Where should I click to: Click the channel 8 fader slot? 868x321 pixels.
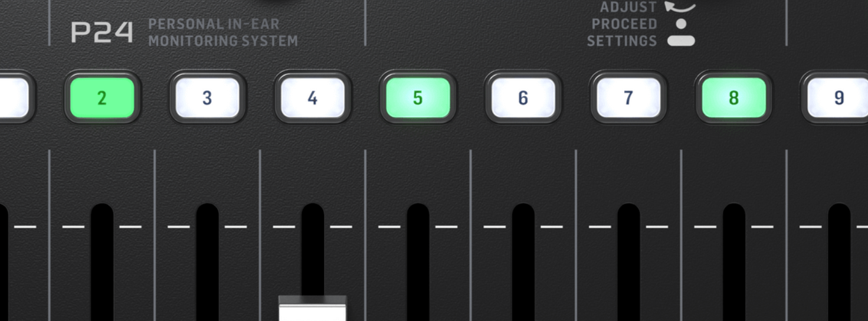click(733, 262)
